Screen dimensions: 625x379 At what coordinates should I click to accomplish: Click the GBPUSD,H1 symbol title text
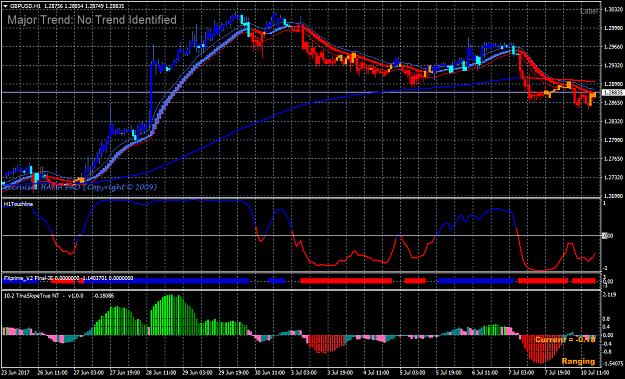pyautogui.click(x=26, y=6)
